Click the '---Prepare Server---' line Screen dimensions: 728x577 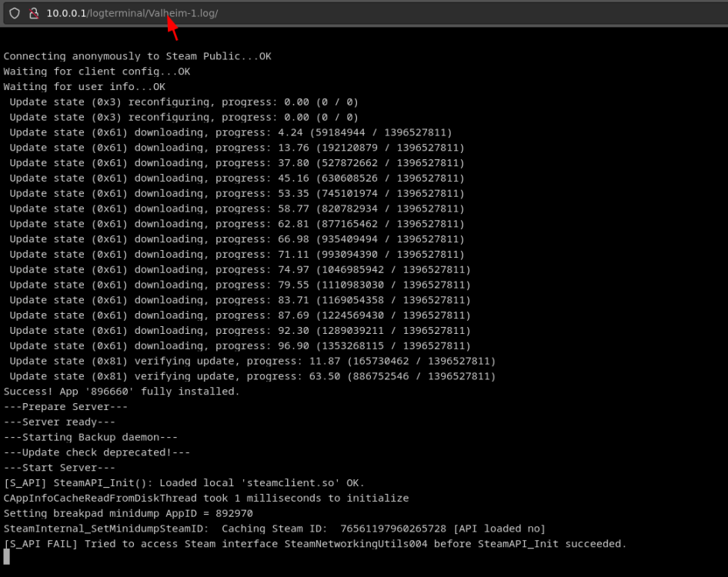(x=65, y=407)
